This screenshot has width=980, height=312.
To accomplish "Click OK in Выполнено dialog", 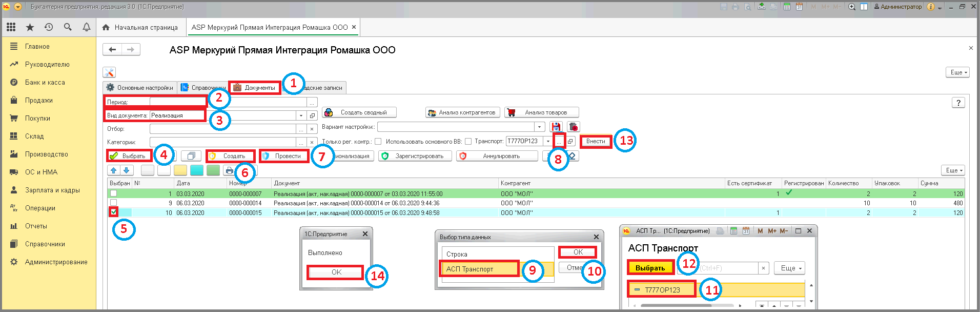I will coord(336,272).
